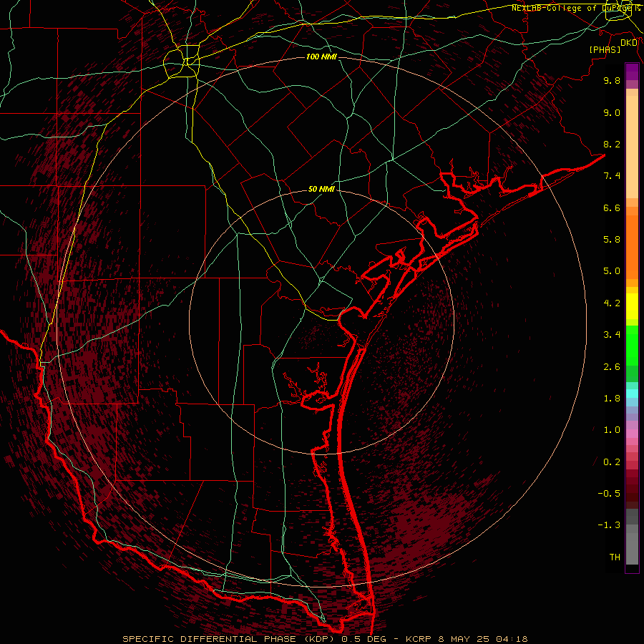Click the pink band of the color scale
The height and width of the screenshot is (644, 644).
point(632,434)
